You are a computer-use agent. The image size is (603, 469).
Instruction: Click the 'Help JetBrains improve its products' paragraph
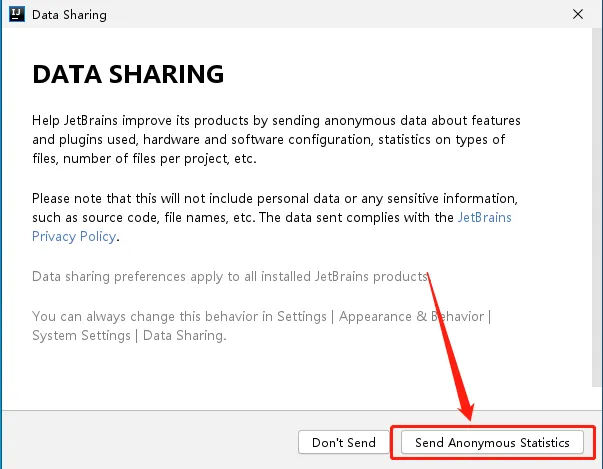[276, 139]
